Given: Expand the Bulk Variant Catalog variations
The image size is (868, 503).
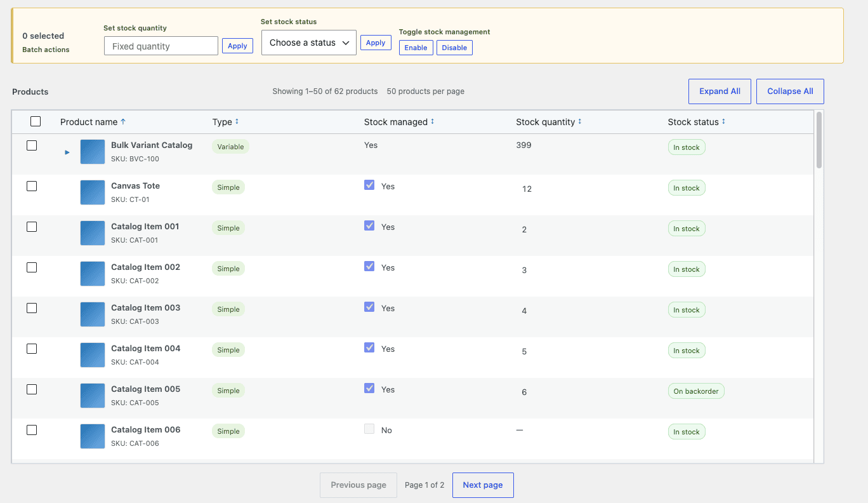Looking at the screenshot, I should (67, 152).
